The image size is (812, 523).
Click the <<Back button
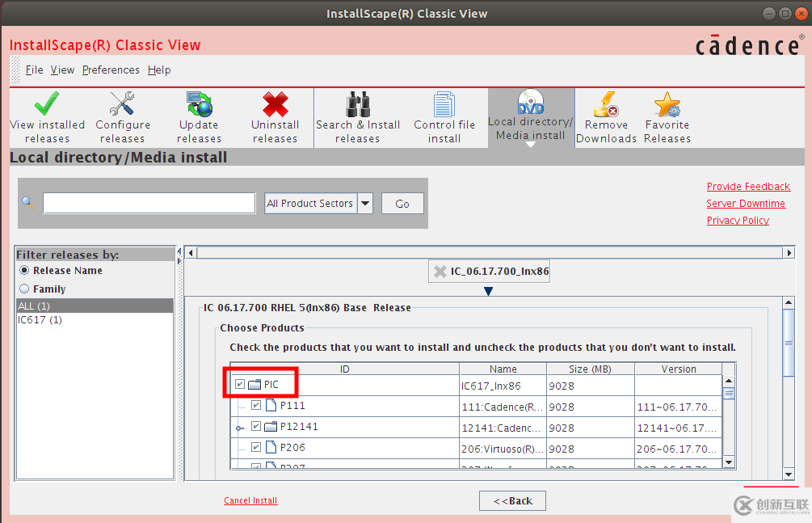pos(512,500)
